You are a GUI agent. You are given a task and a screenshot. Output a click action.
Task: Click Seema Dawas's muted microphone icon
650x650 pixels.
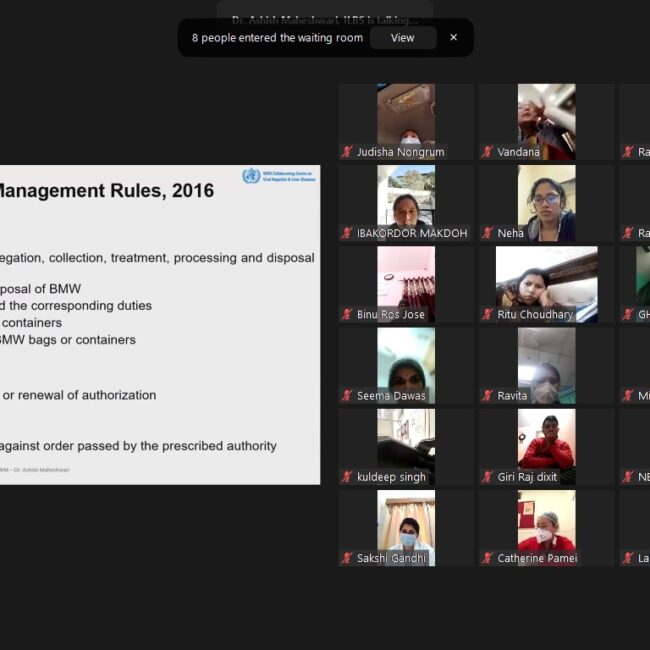(x=347, y=396)
